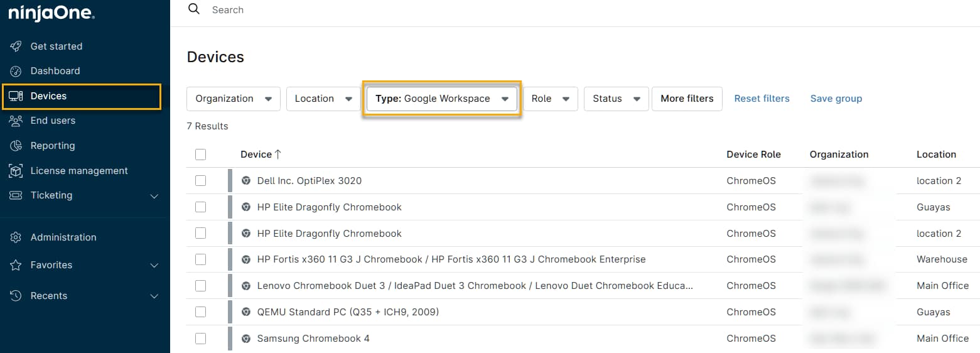Select Devices in the sidebar

coord(82,96)
